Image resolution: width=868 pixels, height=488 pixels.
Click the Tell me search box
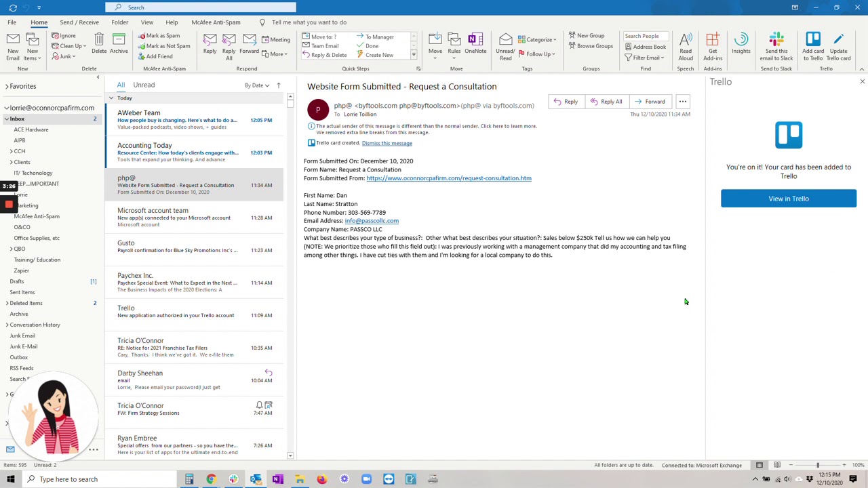point(309,22)
